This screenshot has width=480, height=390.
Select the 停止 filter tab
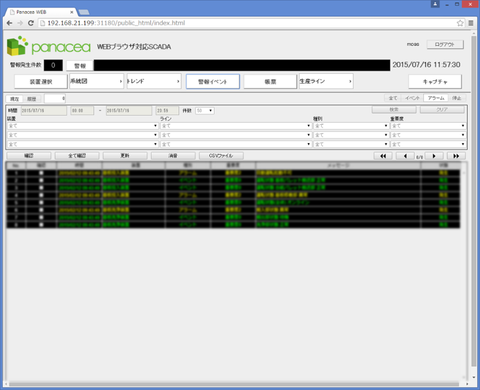(x=457, y=98)
